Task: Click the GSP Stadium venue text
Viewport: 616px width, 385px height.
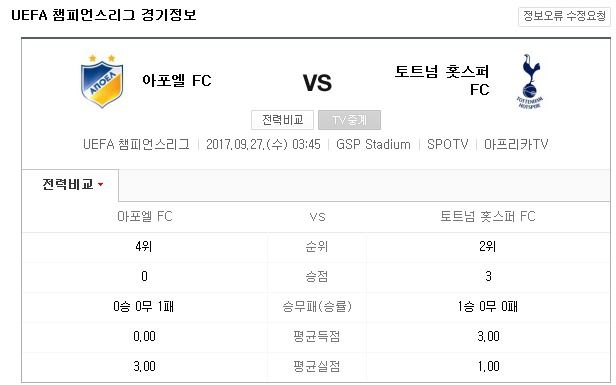Action: click(373, 144)
